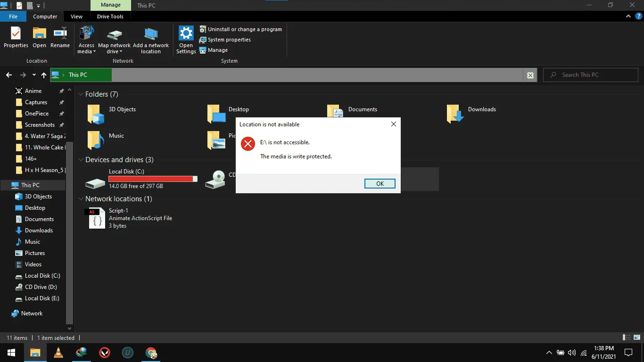The width and height of the screenshot is (644, 362).
Task: Open the Map network drive dropdown
Action: click(x=114, y=41)
